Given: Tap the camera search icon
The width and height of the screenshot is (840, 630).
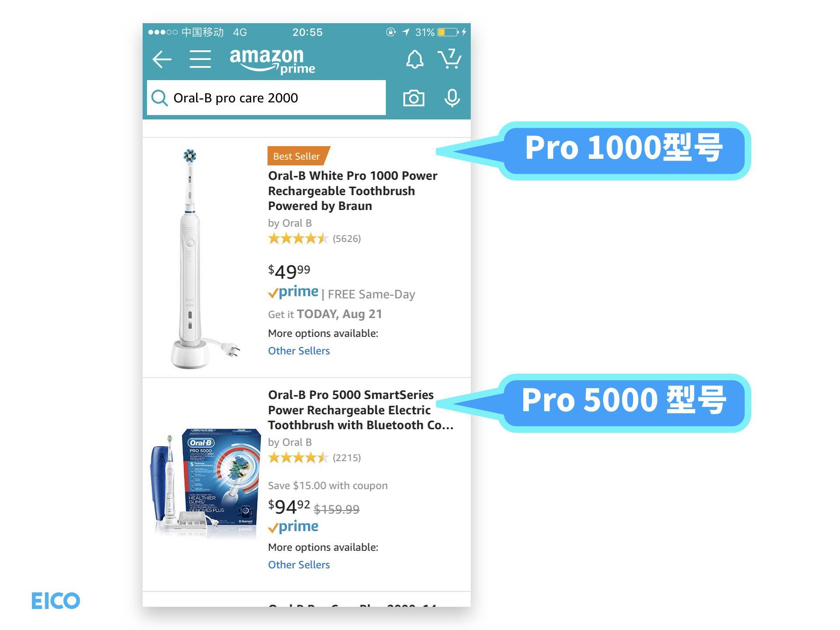Looking at the screenshot, I should click(x=413, y=98).
